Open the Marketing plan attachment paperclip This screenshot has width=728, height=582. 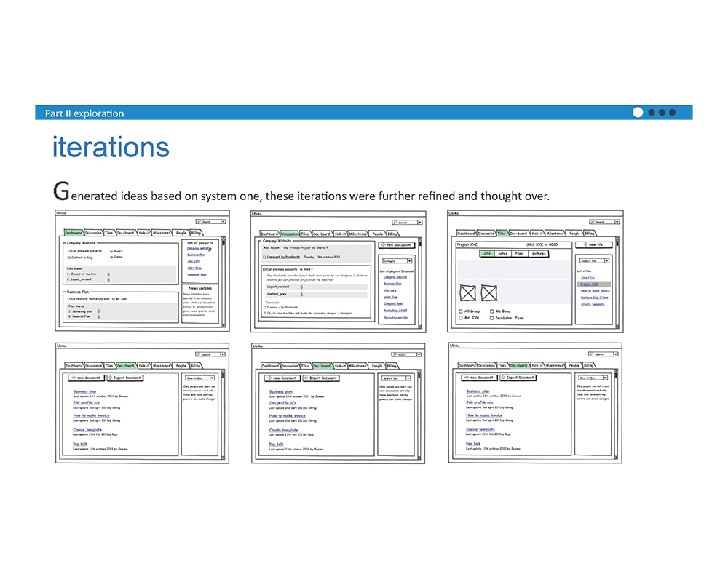coord(98,311)
